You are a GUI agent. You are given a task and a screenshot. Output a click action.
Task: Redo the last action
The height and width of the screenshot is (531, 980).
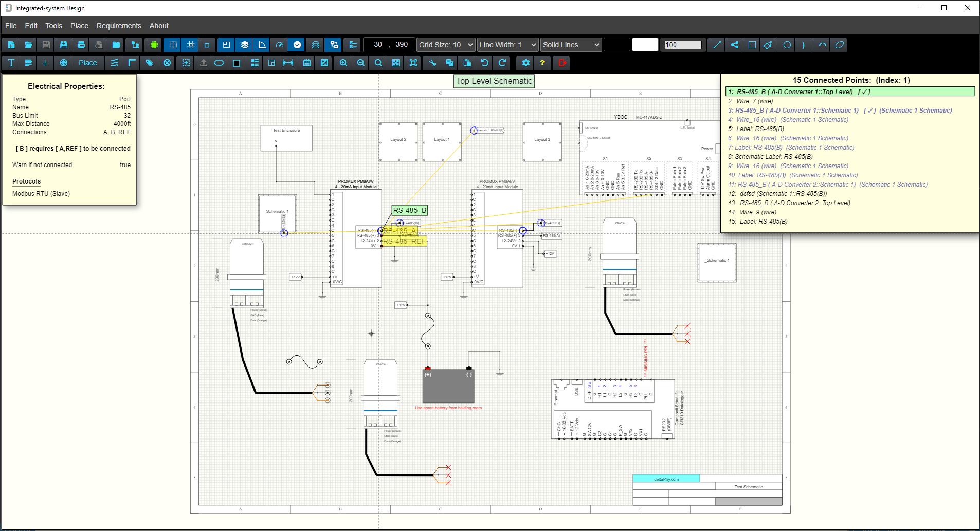tap(502, 63)
